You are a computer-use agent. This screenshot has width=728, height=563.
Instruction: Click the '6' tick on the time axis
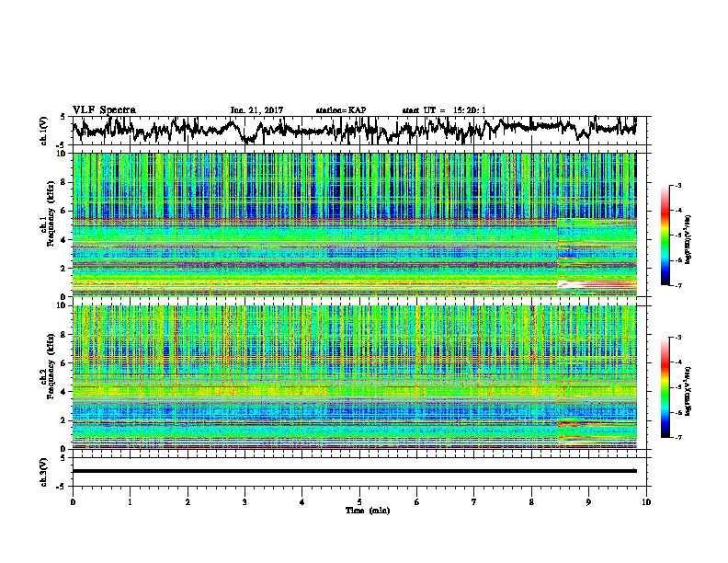(416, 502)
